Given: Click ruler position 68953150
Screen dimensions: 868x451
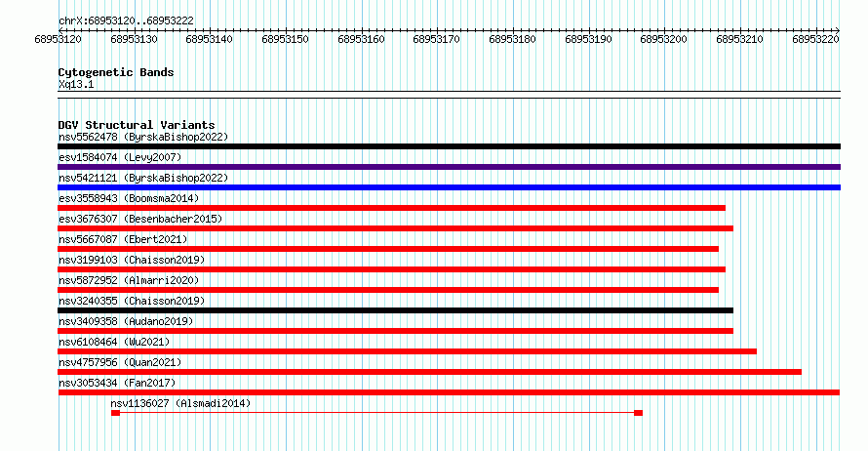Looking at the screenshot, I should click(x=285, y=39).
